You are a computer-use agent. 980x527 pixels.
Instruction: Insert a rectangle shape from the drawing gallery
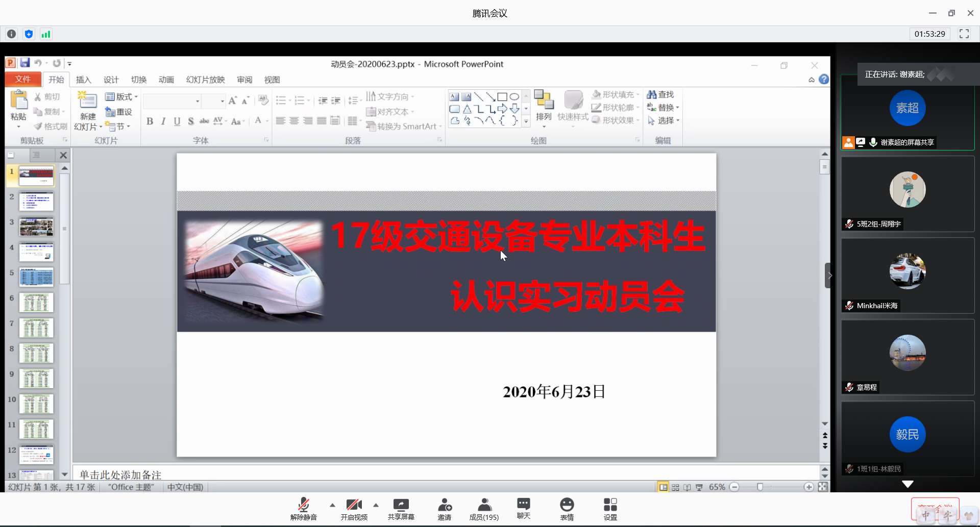503,96
